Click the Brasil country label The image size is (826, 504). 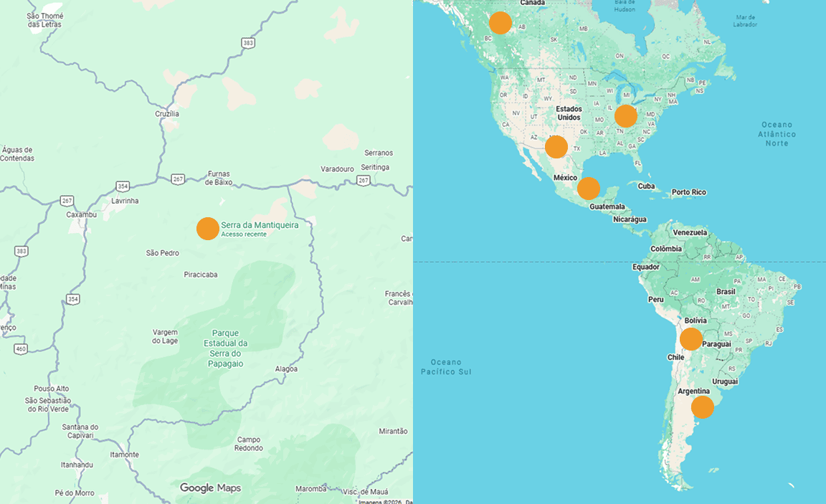[726, 291]
